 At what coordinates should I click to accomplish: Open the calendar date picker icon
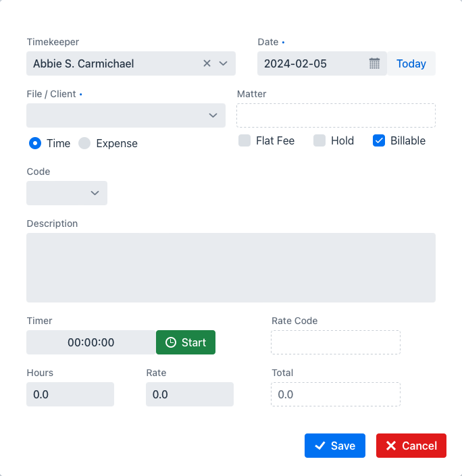(x=374, y=63)
